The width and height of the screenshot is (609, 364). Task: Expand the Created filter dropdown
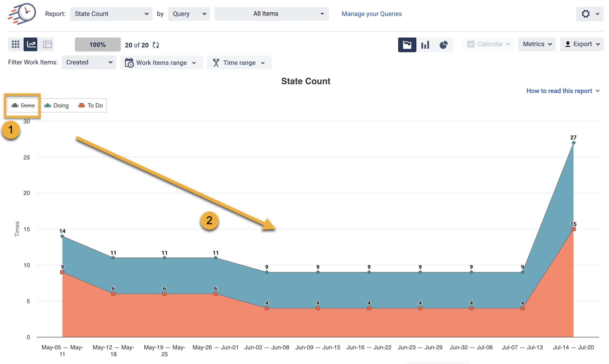coord(89,62)
